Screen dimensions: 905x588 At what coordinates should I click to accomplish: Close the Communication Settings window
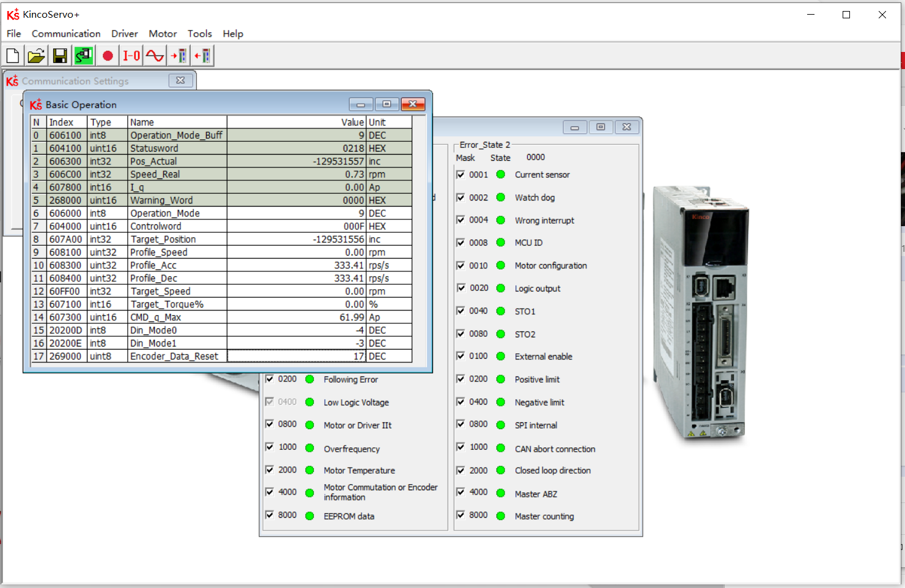pos(180,80)
